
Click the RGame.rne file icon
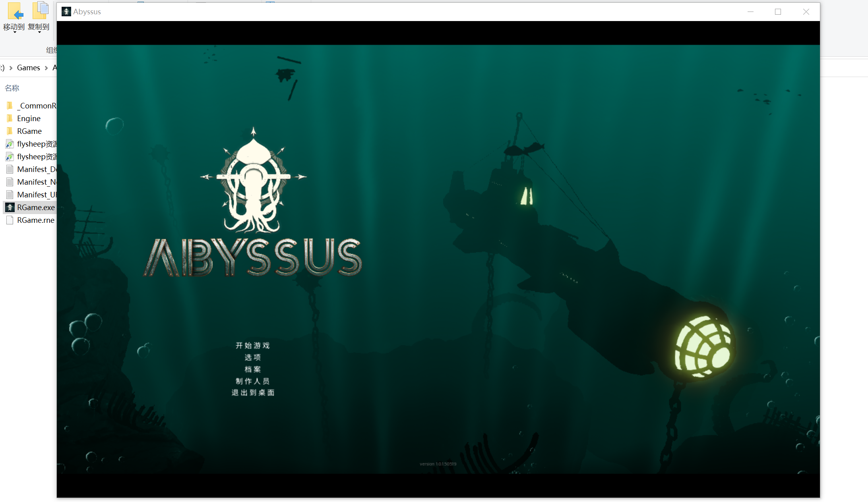[10, 220]
